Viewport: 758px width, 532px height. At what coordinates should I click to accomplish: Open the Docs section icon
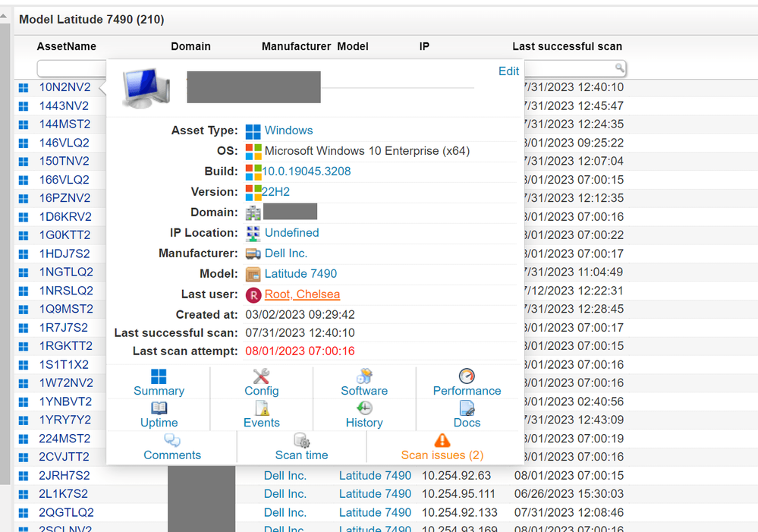click(x=467, y=409)
